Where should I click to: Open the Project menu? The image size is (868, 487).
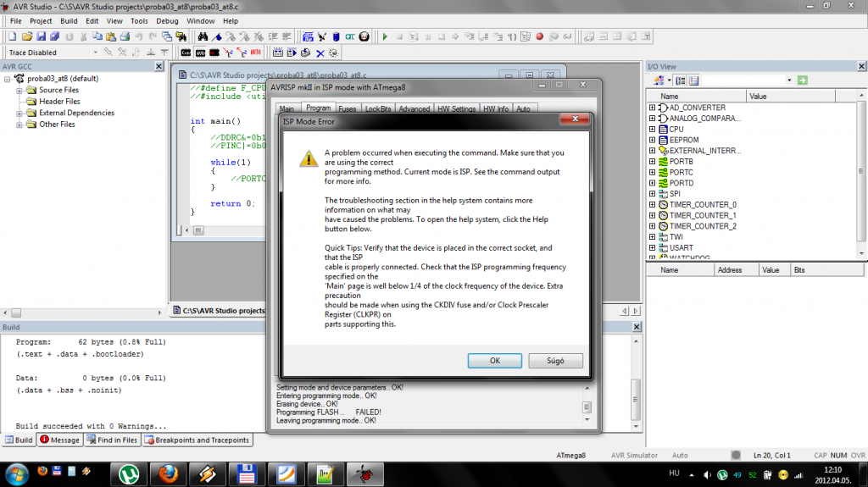pyautogui.click(x=41, y=21)
